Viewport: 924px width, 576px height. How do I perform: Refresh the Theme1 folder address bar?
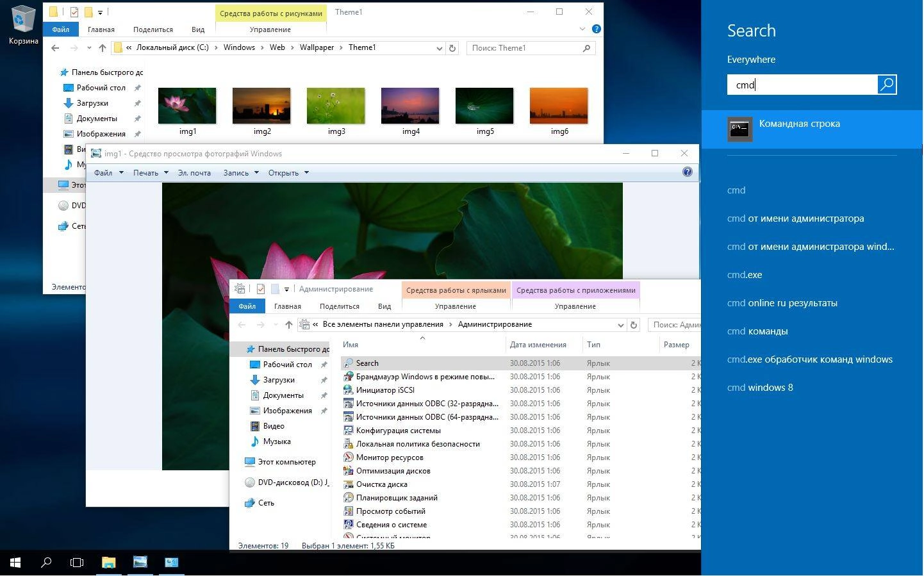tap(452, 48)
